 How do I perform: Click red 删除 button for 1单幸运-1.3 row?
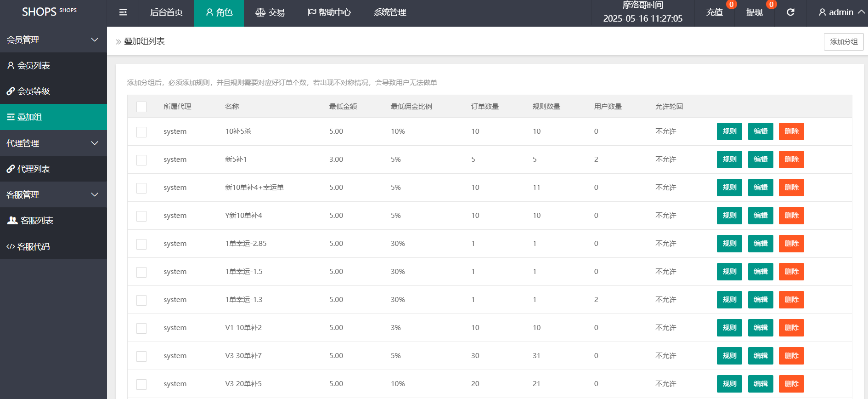click(x=791, y=300)
